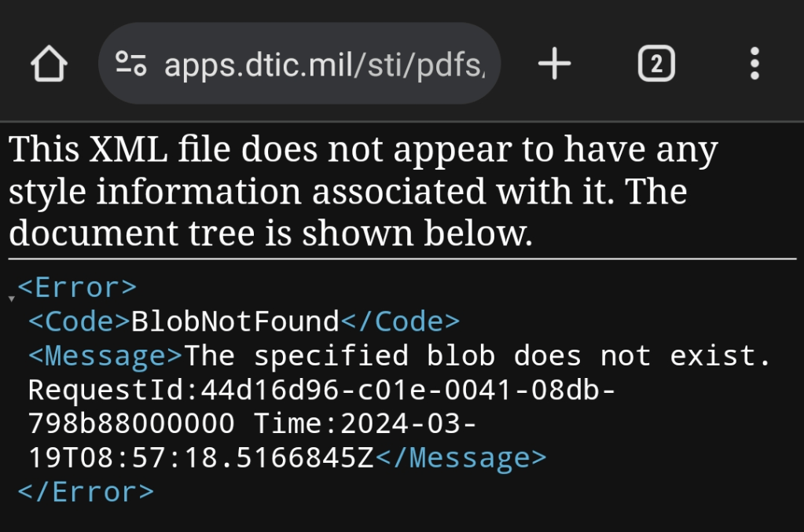Open tab switcher showing 2 tabs
The image size is (804, 532).
tap(656, 64)
